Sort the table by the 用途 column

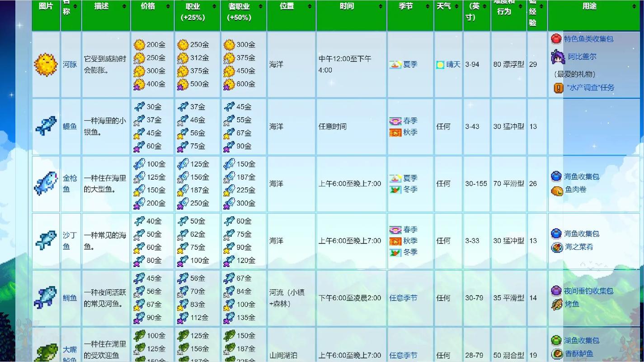[x=594, y=15]
